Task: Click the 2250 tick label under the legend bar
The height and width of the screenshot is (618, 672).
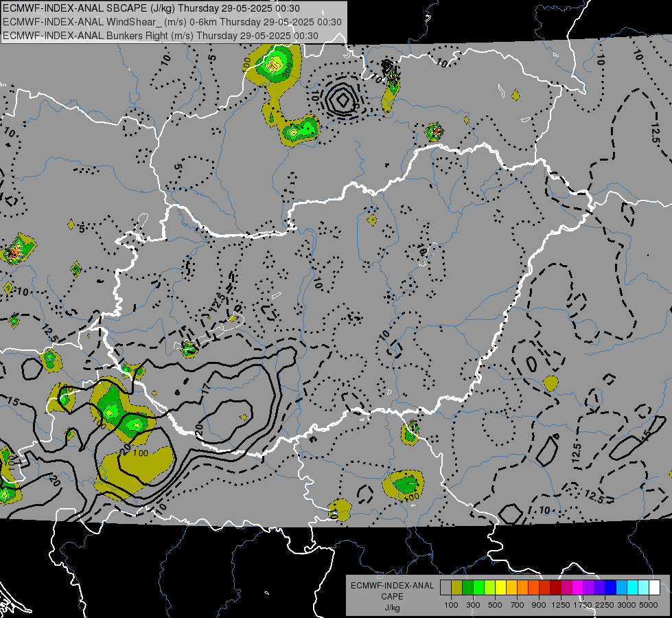Action: pos(605,605)
